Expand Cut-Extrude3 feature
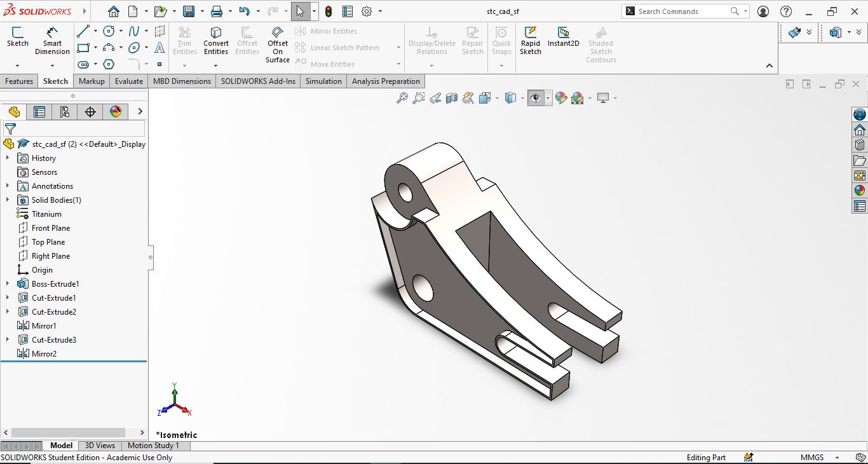 (8, 340)
